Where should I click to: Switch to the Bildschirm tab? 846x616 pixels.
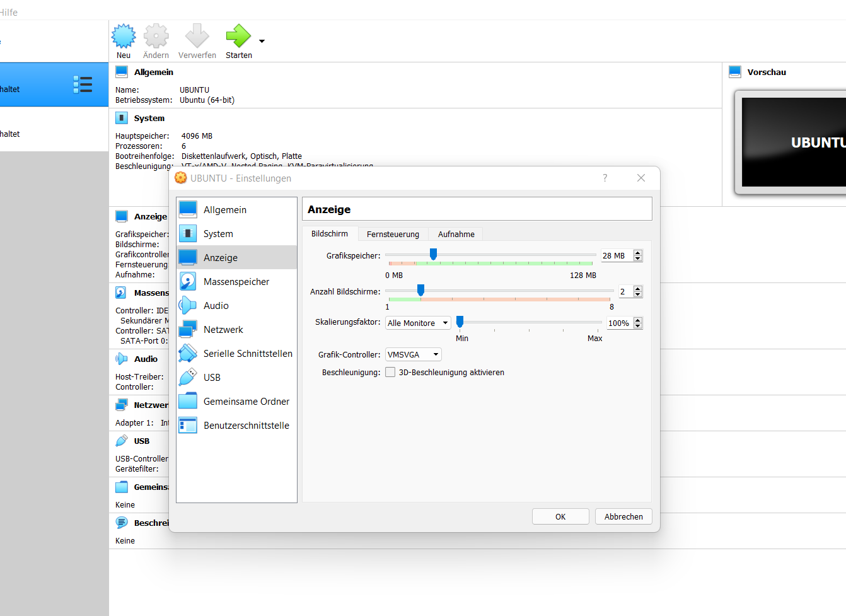click(x=330, y=233)
